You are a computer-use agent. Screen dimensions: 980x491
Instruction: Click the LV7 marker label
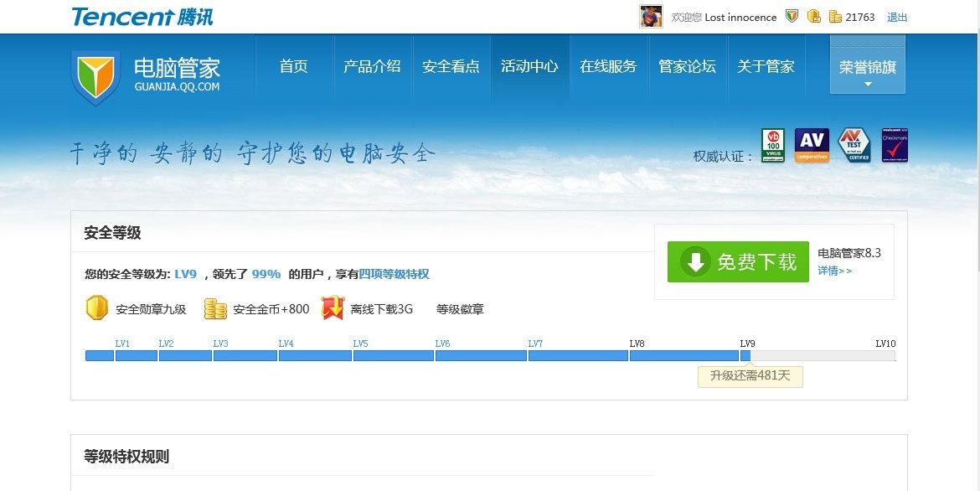[x=535, y=344]
